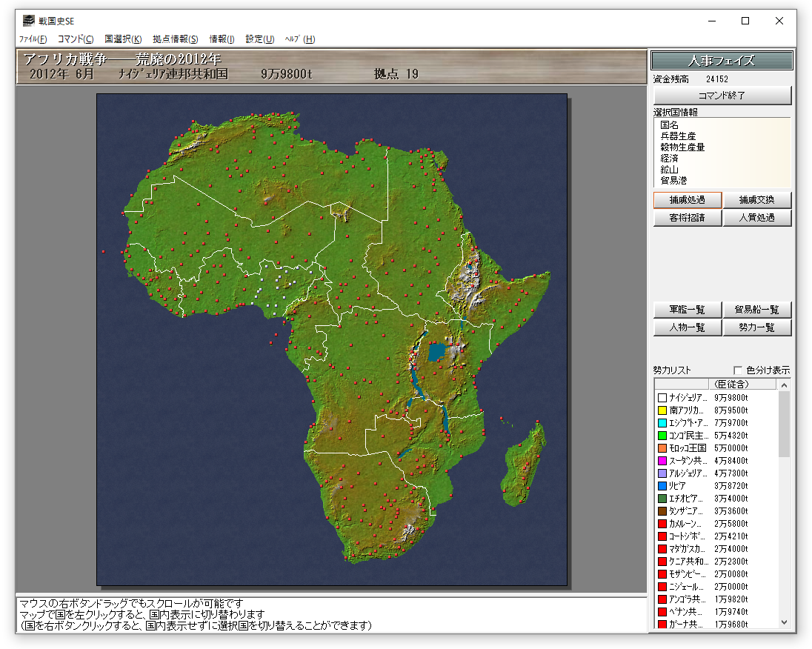Select the brown Tanzania faction swatch

[662, 511]
